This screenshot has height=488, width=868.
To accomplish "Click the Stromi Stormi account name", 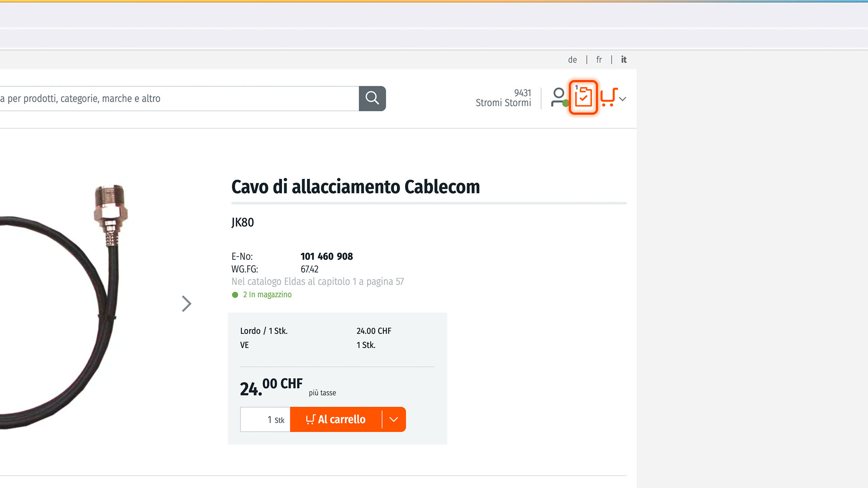I will coord(503,103).
